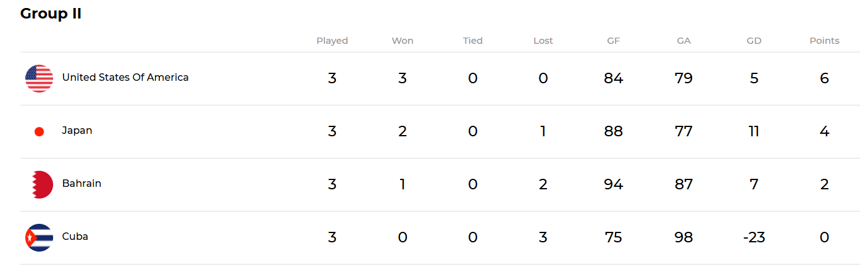Select Cuba's goal difference of -23
Image resolution: width=868 pixels, height=267 pixels.
click(x=754, y=237)
